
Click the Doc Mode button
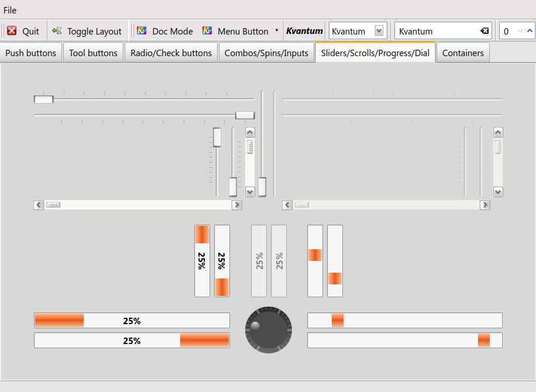pyautogui.click(x=165, y=31)
